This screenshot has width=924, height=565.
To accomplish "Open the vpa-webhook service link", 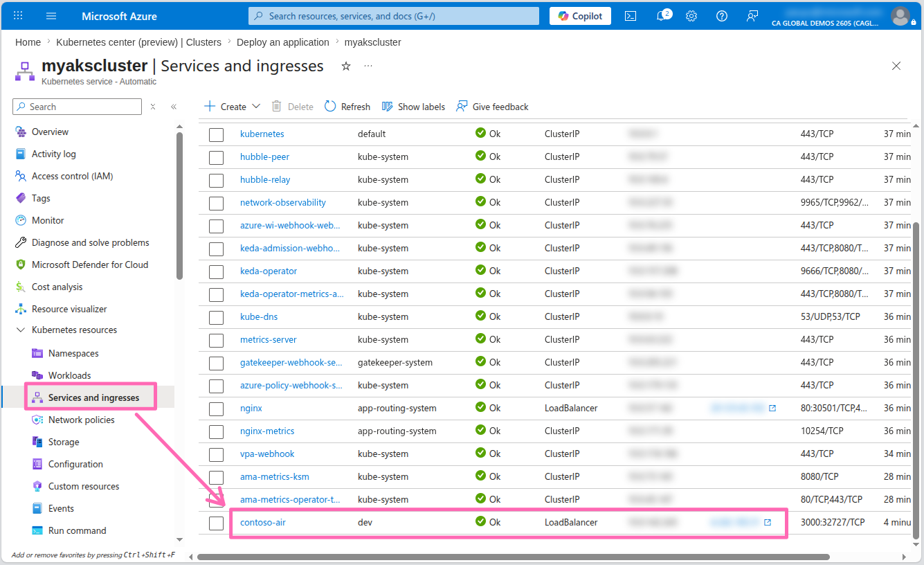I will click(x=267, y=454).
